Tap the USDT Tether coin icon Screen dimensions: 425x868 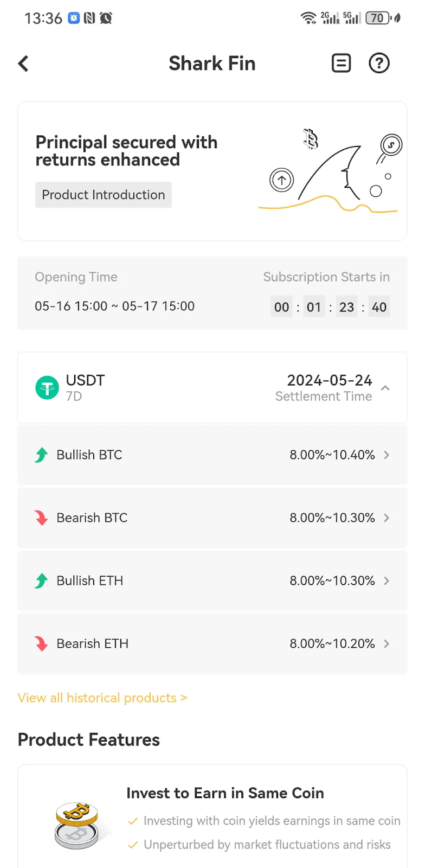47,388
